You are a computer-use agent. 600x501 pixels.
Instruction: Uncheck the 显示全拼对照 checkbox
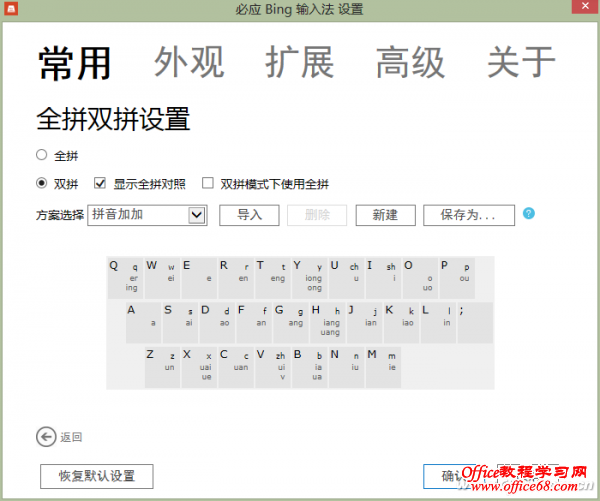click(100, 183)
